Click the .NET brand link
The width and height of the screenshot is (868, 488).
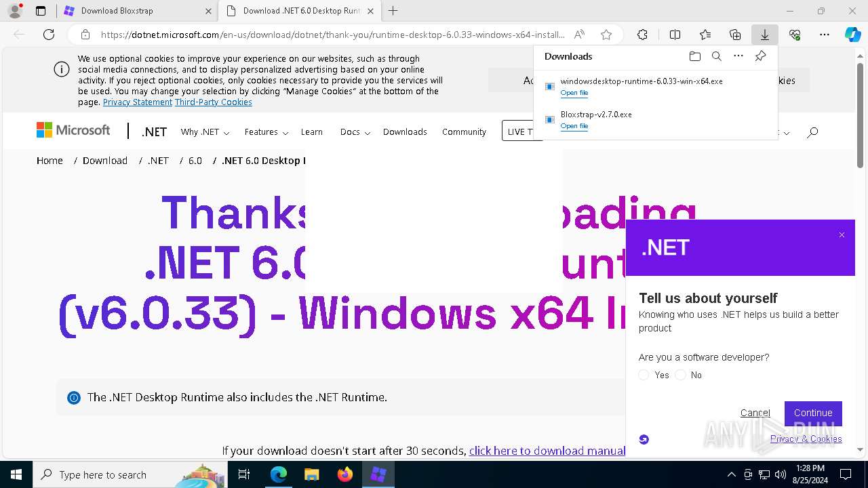[154, 132]
